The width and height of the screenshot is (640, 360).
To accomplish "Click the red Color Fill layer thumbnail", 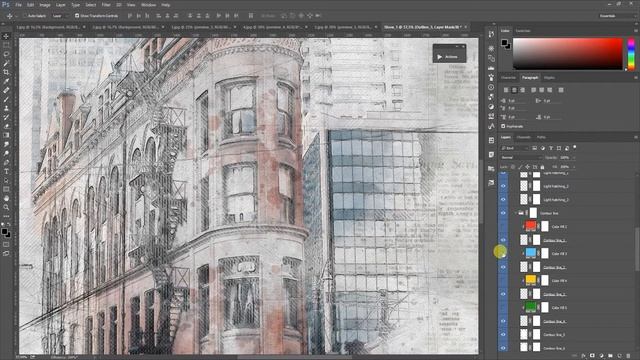I will point(530,227).
